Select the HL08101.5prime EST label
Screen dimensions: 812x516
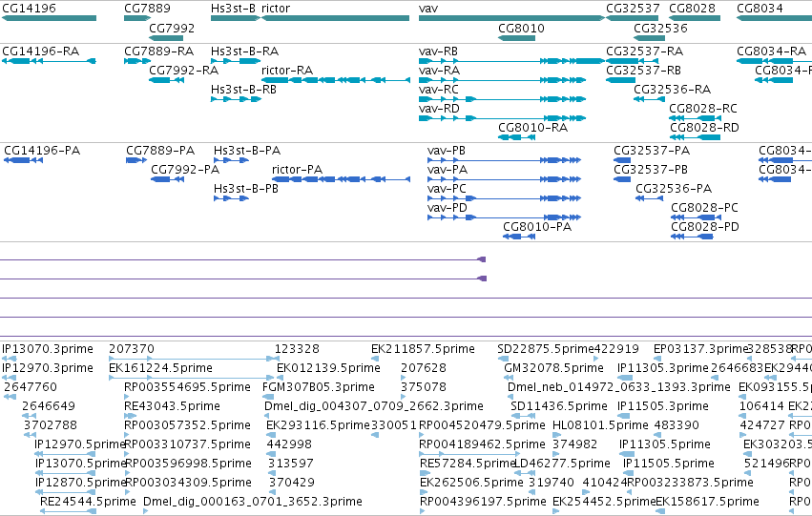(x=600, y=425)
